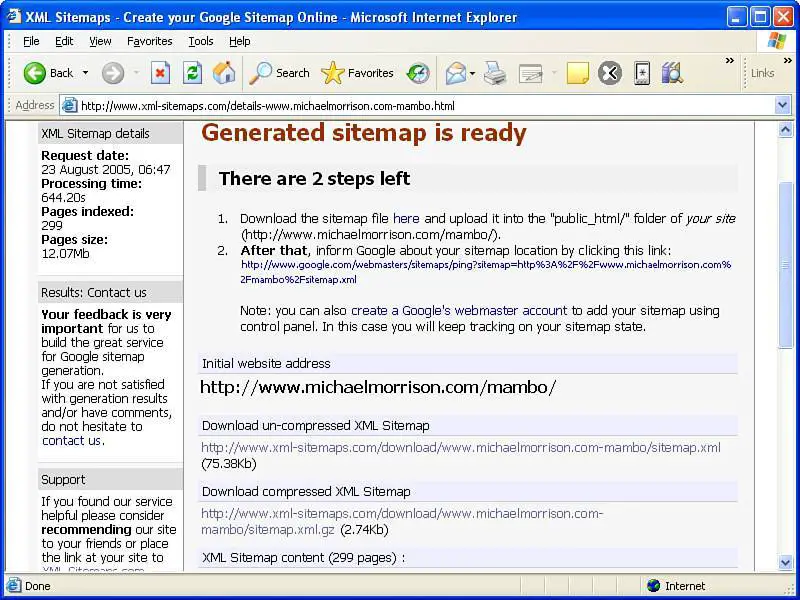Click the round grey X toolbar icon

(x=610, y=73)
